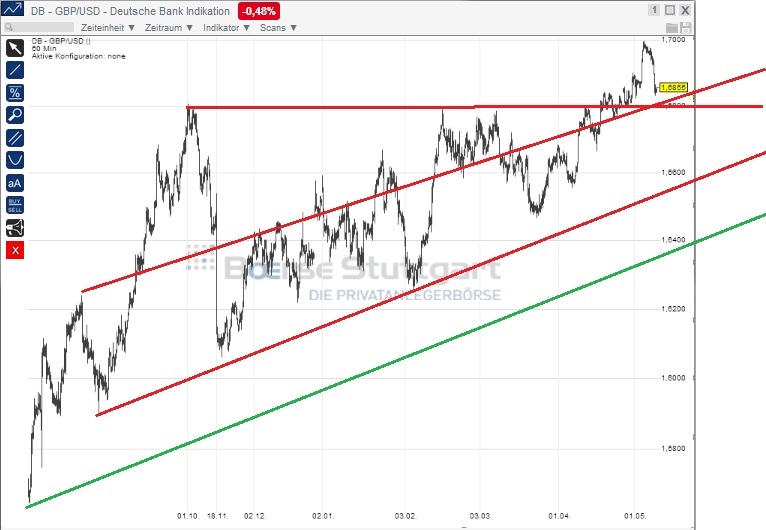This screenshot has height=530, width=766.
Task: Open the Buy Sell marker tool
Action: 15,205
